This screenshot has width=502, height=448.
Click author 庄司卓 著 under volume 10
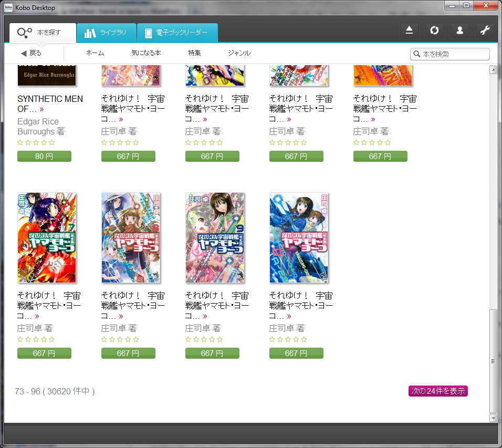(x=287, y=328)
